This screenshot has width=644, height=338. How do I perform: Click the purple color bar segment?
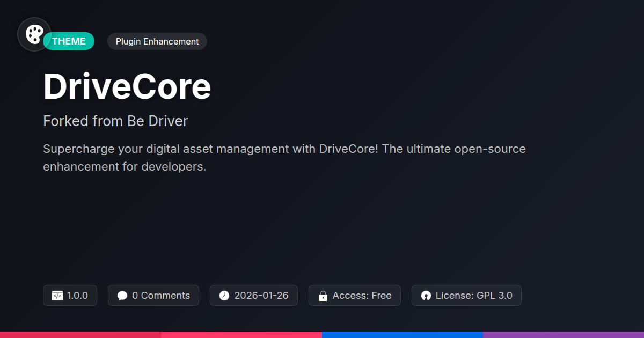click(x=563, y=335)
